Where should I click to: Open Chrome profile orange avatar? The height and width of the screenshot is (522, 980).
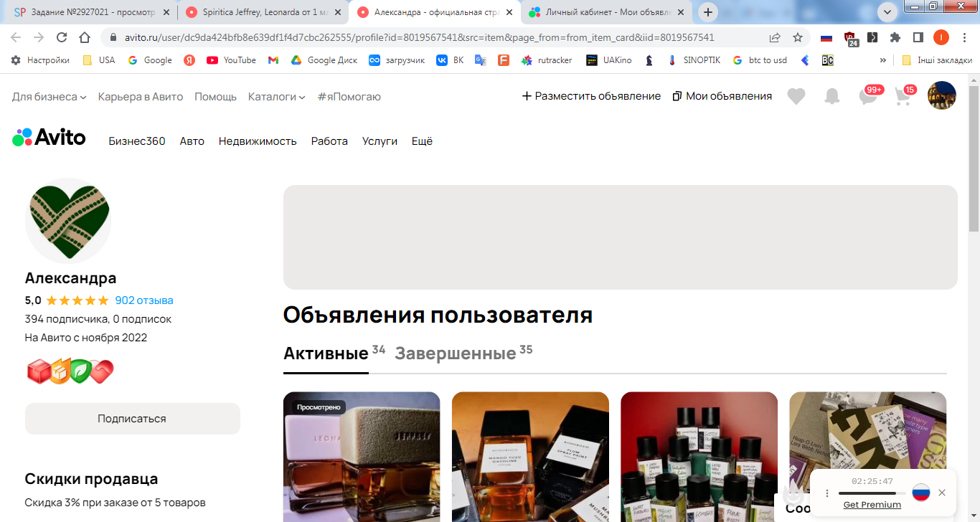click(x=941, y=37)
